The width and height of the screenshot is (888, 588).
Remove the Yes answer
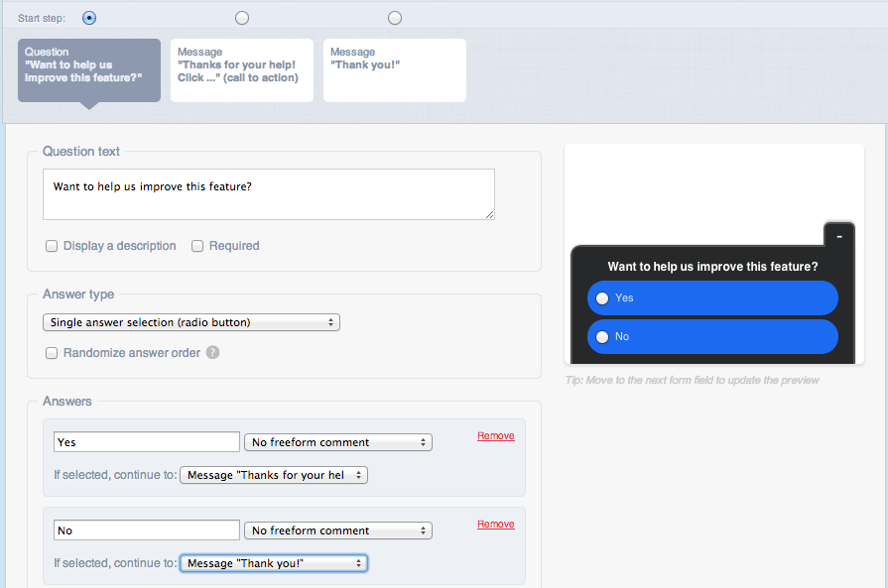click(495, 435)
